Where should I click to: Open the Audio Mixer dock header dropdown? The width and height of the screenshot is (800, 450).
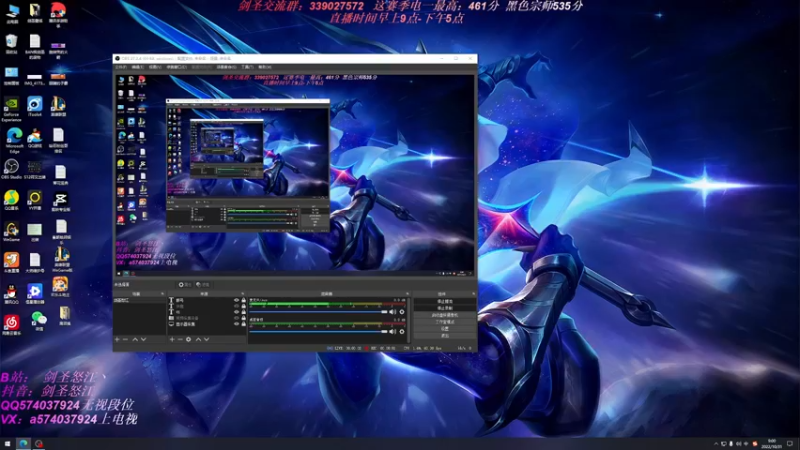[x=407, y=294]
